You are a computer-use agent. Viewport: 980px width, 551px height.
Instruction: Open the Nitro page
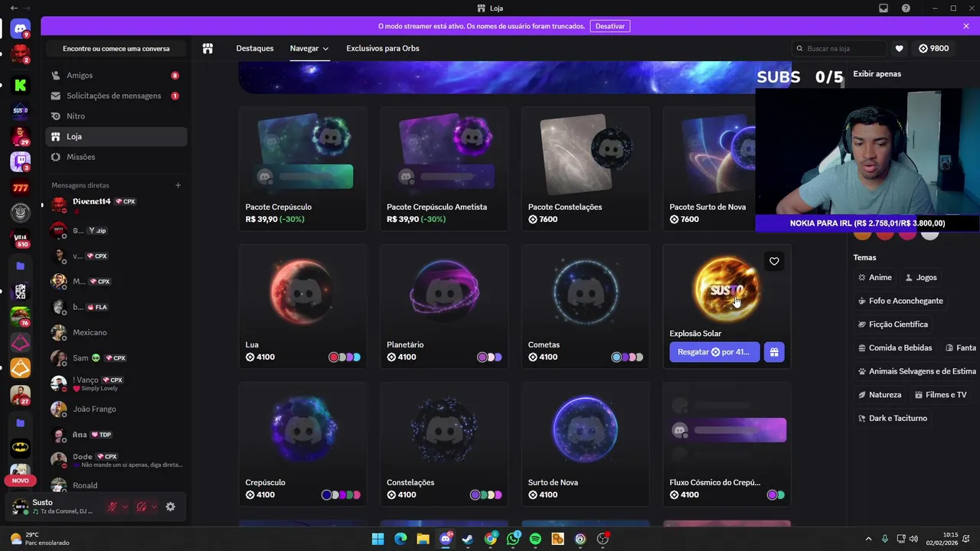(116, 116)
